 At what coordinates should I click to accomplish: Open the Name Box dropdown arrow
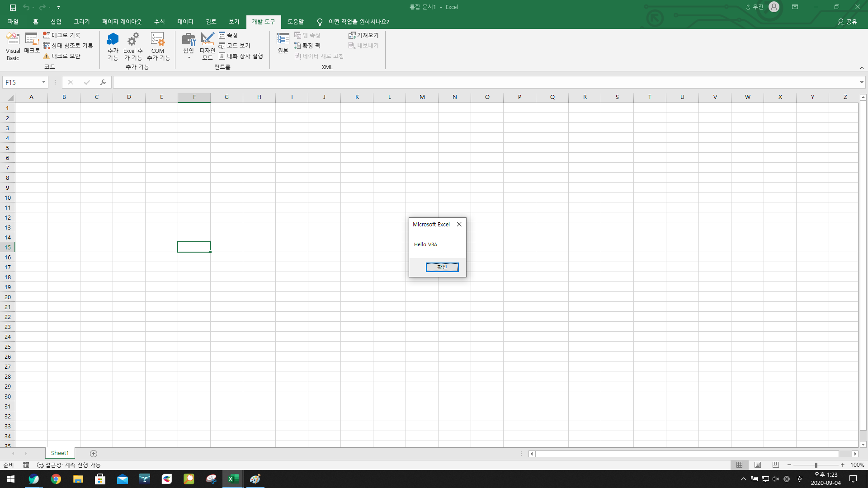pos(43,82)
